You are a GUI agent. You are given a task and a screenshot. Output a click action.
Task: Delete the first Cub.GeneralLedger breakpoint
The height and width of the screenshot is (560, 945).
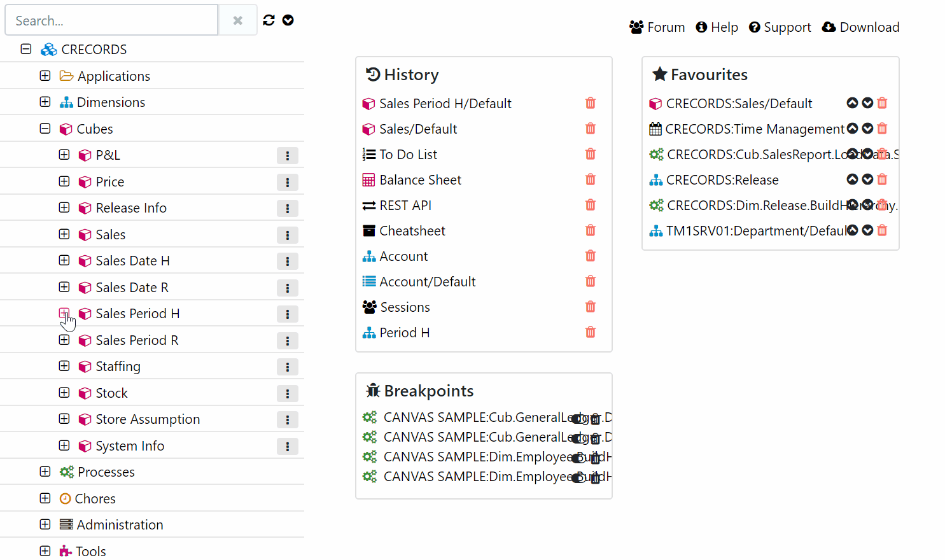596,419
